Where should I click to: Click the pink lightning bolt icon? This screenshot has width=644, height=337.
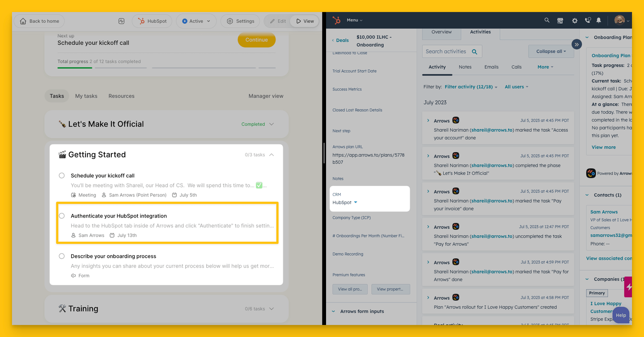coord(628,287)
